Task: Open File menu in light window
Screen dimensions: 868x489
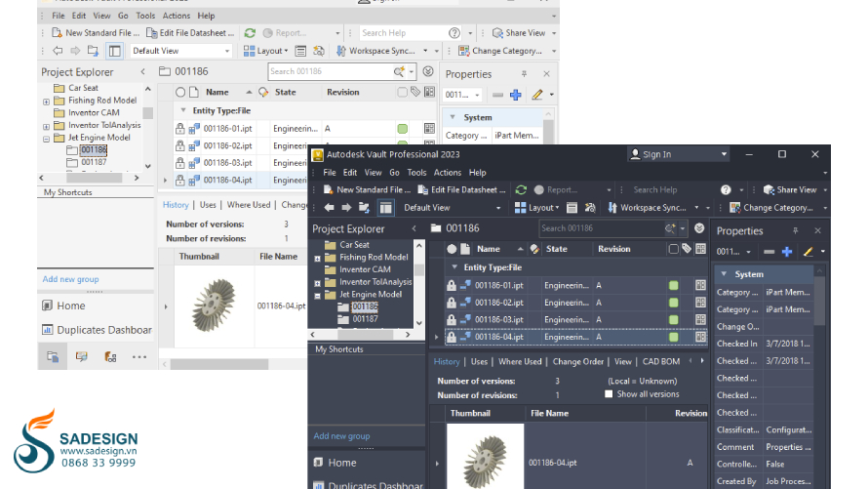Action: tap(59, 16)
